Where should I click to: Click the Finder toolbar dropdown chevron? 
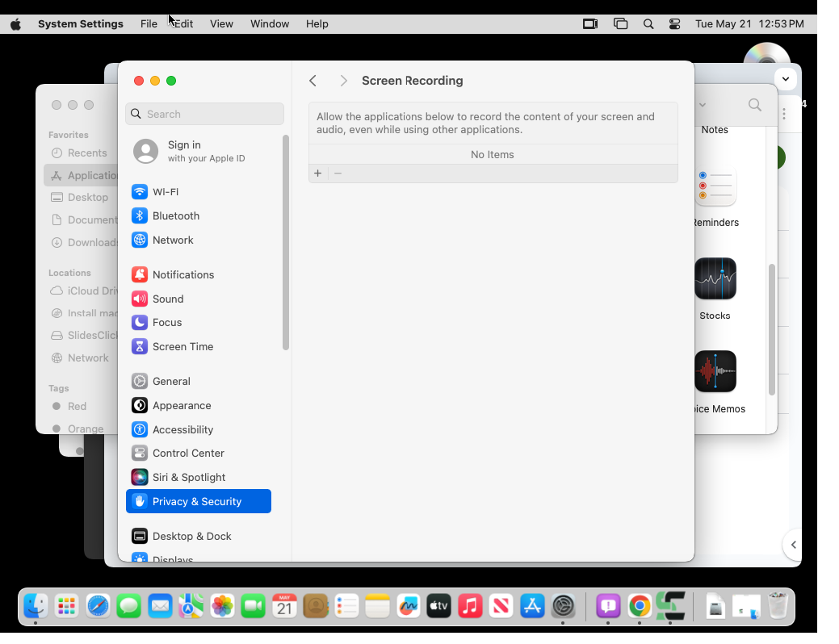tap(703, 105)
